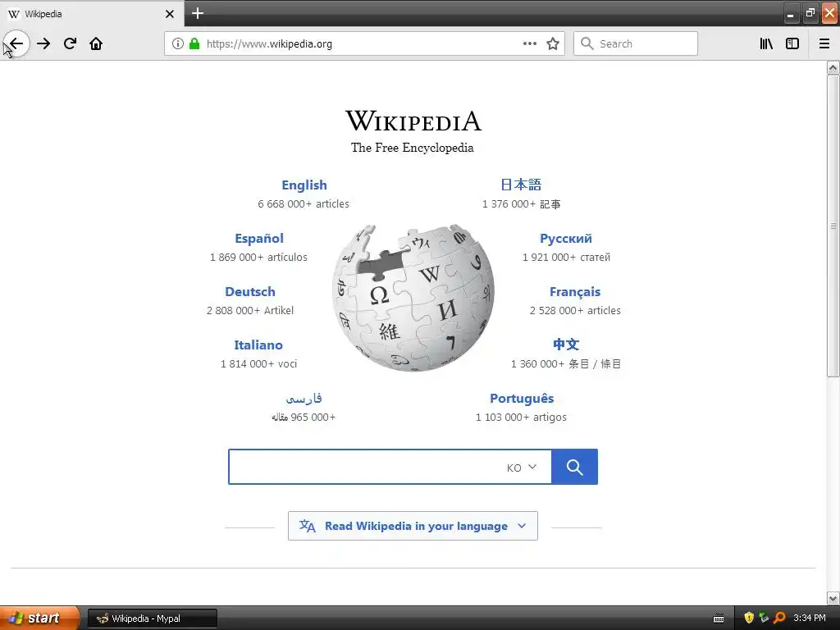The image size is (840, 630).
Task: Open Français Wikipedia link
Action: pos(575,291)
